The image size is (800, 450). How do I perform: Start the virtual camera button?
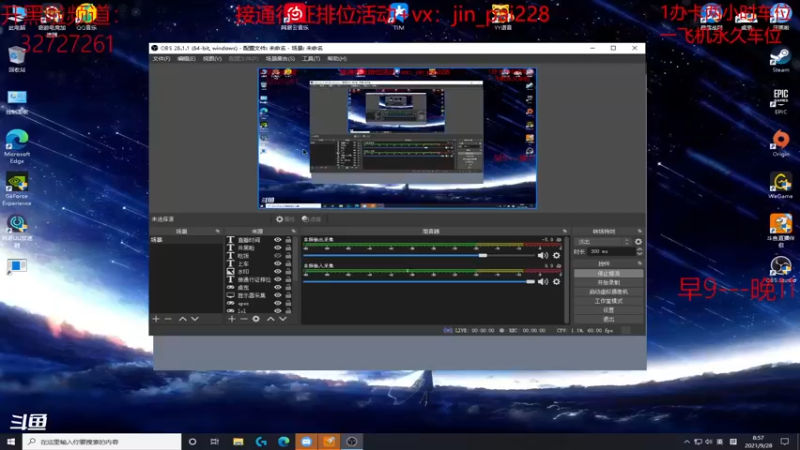pos(608,292)
